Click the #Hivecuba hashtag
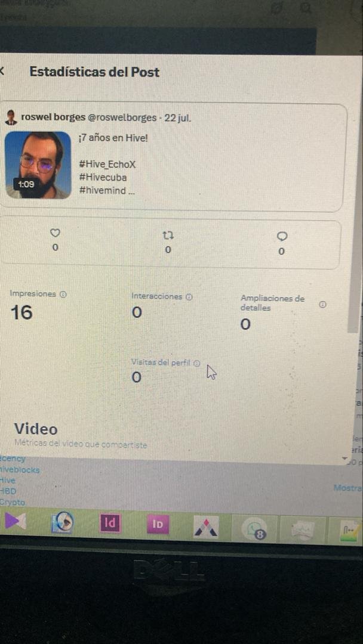Image resolution: width=363 pixels, height=644 pixels. pos(102,178)
